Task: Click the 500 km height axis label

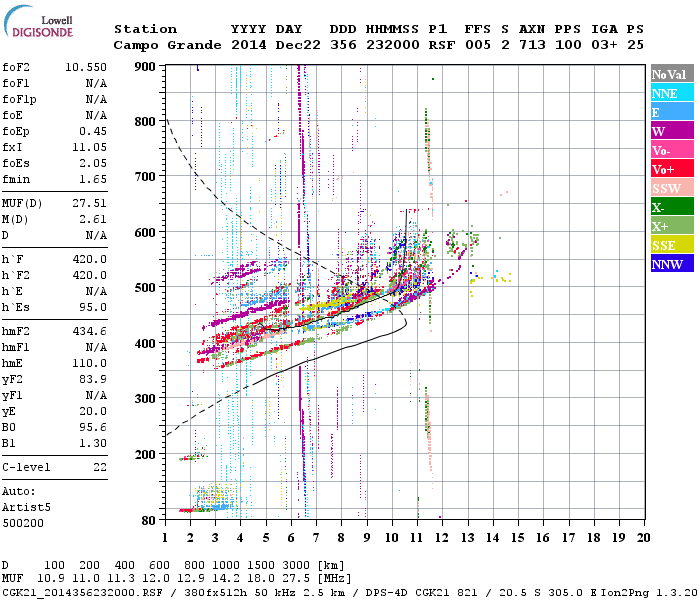Action: 145,288
